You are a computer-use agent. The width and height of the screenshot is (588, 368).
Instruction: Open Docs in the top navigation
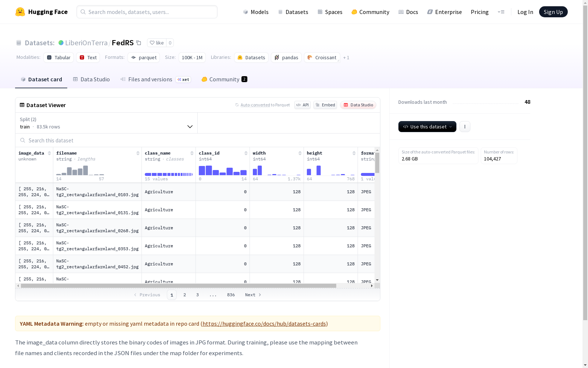point(408,12)
